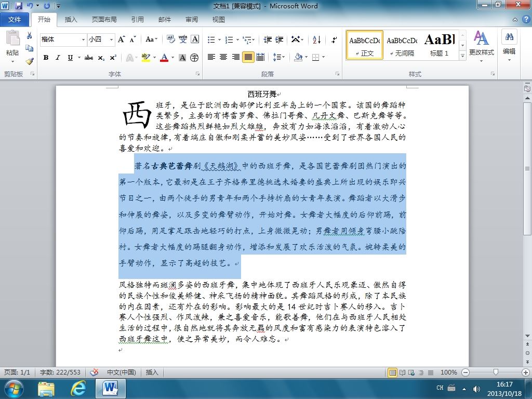Insert enclosed character icon
The width and height of the screenshot is (532, 399).
pyautogui.click(x=194, y=58)
